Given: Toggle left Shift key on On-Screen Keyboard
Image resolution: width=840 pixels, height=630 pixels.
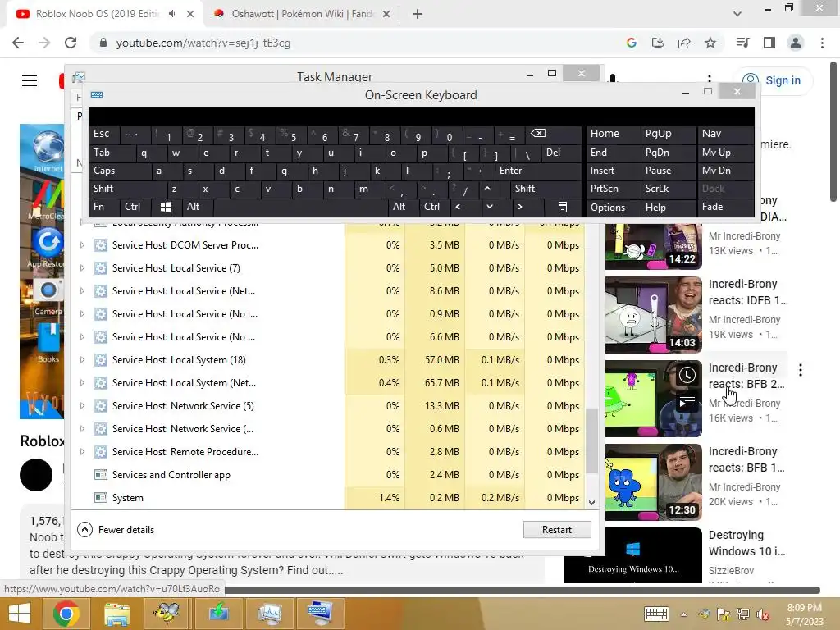Looking at the screenshot, I should [x=128, y=189].
